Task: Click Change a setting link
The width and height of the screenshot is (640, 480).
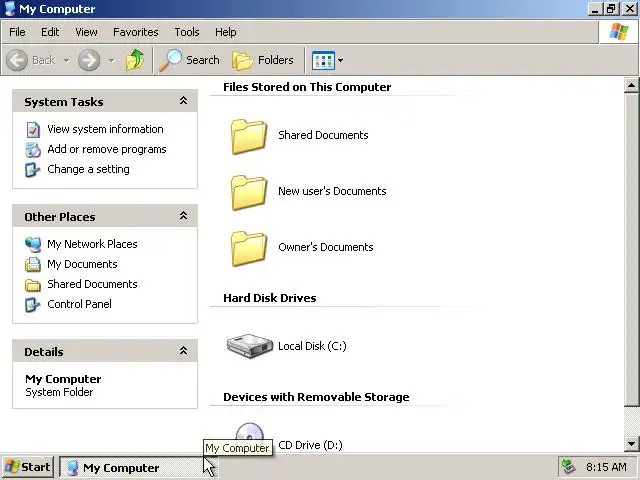Action: [89, 169]
